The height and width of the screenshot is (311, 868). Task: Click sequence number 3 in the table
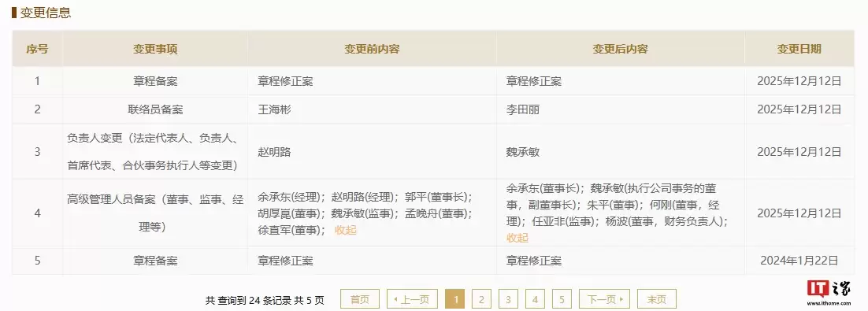37,152
